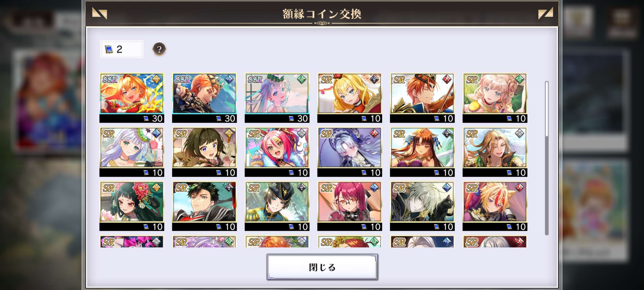The width and height of the screenshot is (644, 290).
Task: Select the SR black-haired girl with red peony card
Action: pyautogui.click(x=132, y=206)
